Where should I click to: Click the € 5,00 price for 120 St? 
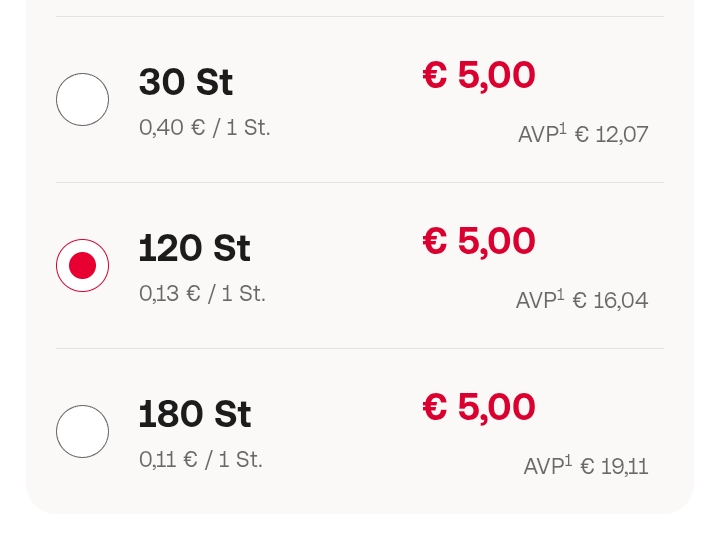[x=479, y=241]
